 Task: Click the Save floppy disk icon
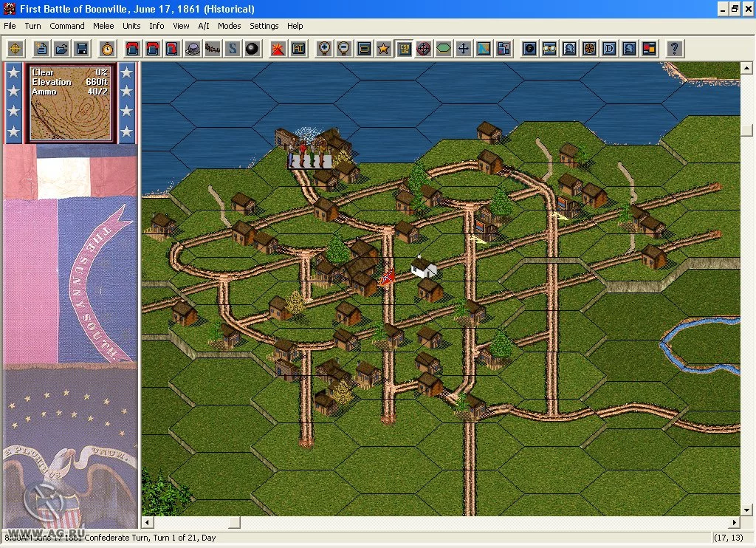[82, 49]
